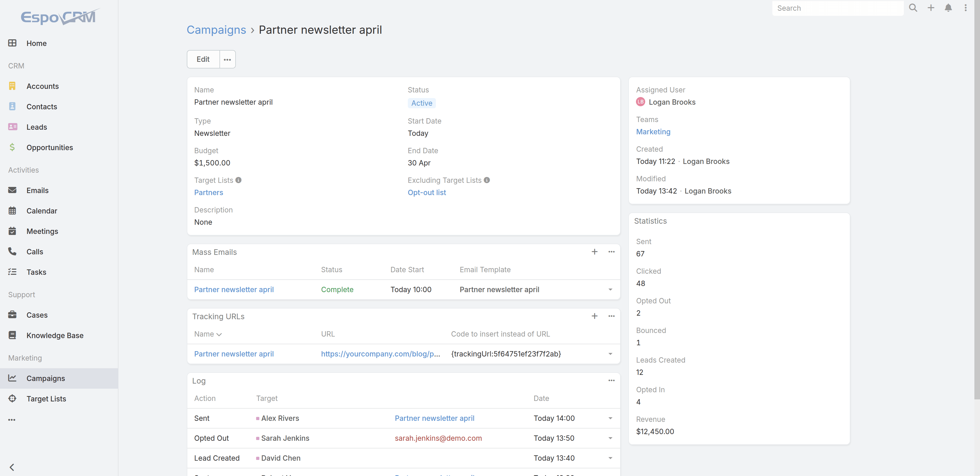Open tracking URL yourcompany.com blog link
Screen dimensions: 980x476
[x=381, y=354]
